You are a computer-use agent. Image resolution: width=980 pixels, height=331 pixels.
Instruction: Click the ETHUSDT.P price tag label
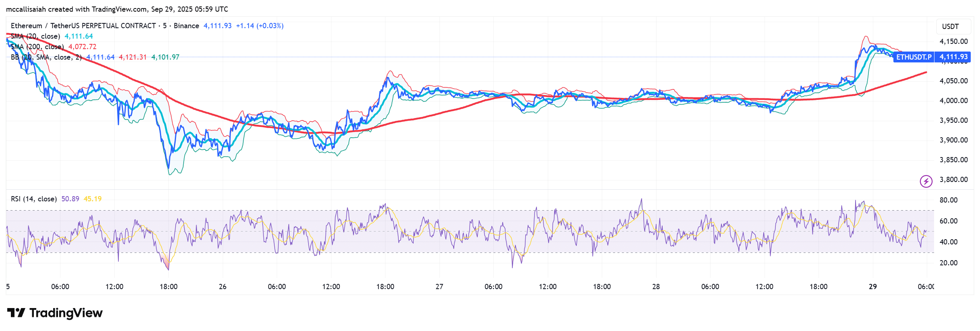[x=914, y=57]
